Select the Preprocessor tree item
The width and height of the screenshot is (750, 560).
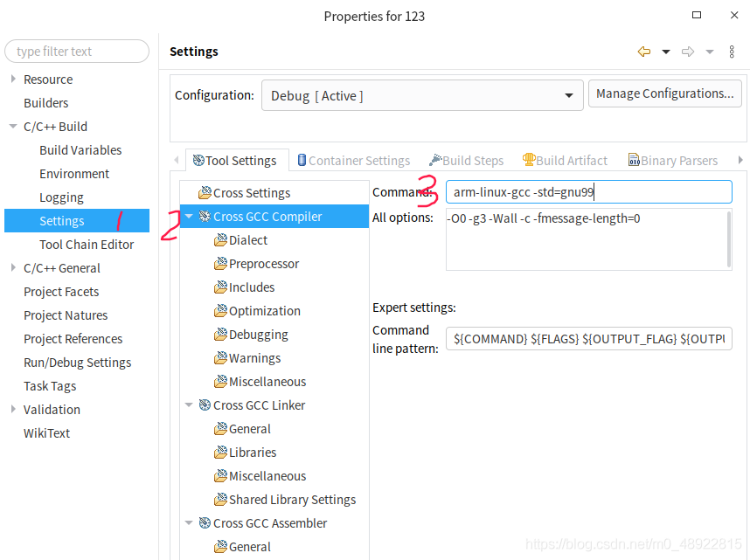click(263, 264)
